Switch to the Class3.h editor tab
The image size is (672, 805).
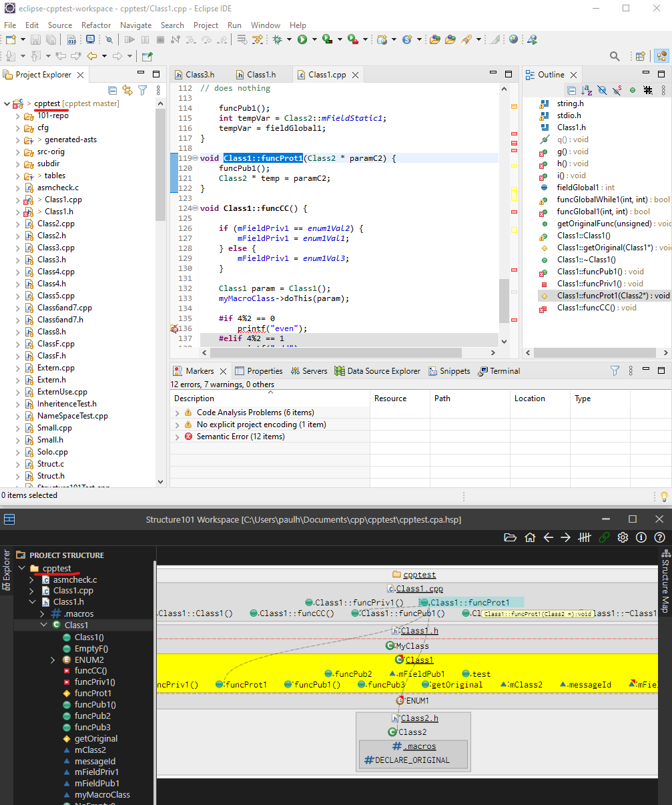(x=200, y=75)
